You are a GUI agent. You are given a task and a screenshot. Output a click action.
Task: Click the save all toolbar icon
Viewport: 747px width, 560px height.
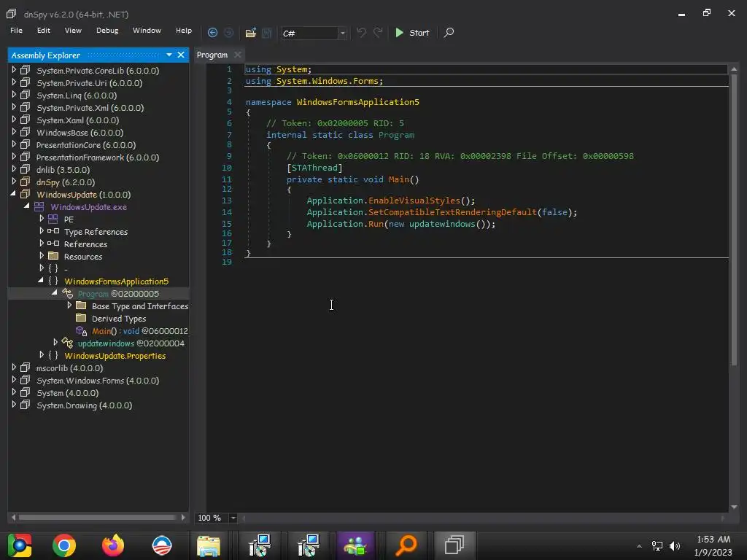[267, 33]
